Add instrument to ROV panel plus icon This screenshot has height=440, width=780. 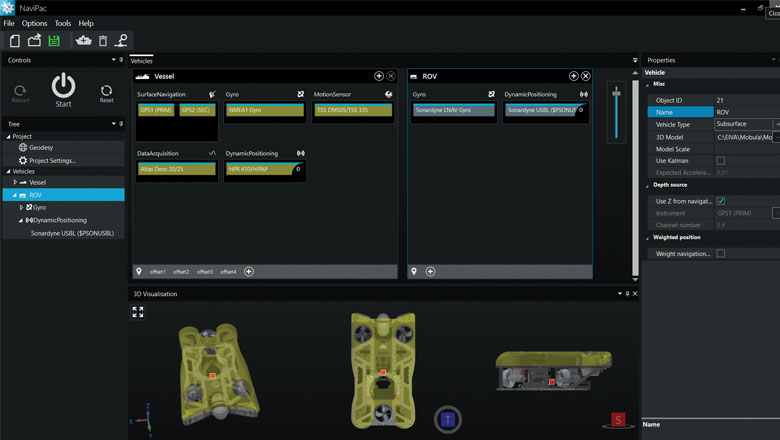pos(574,76)
